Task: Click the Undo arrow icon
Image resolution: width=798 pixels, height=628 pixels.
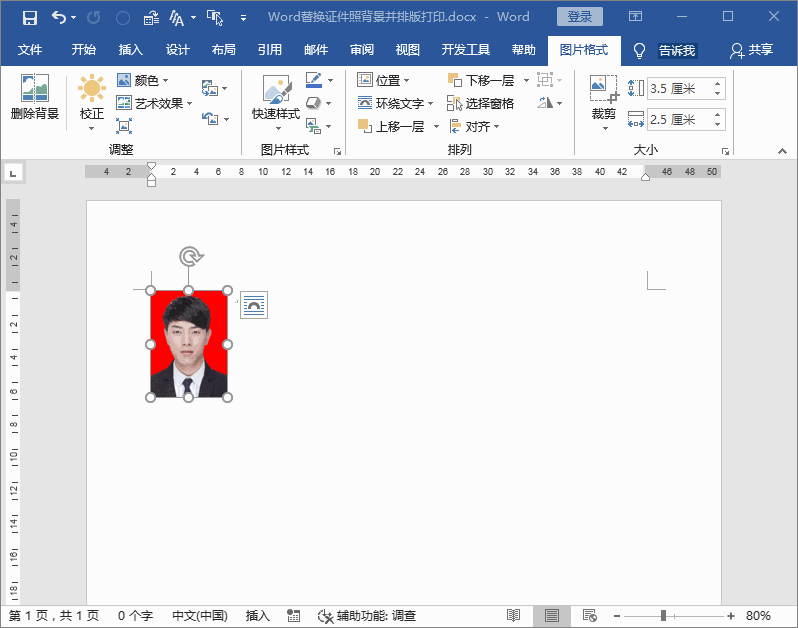Action: point(59,18)
